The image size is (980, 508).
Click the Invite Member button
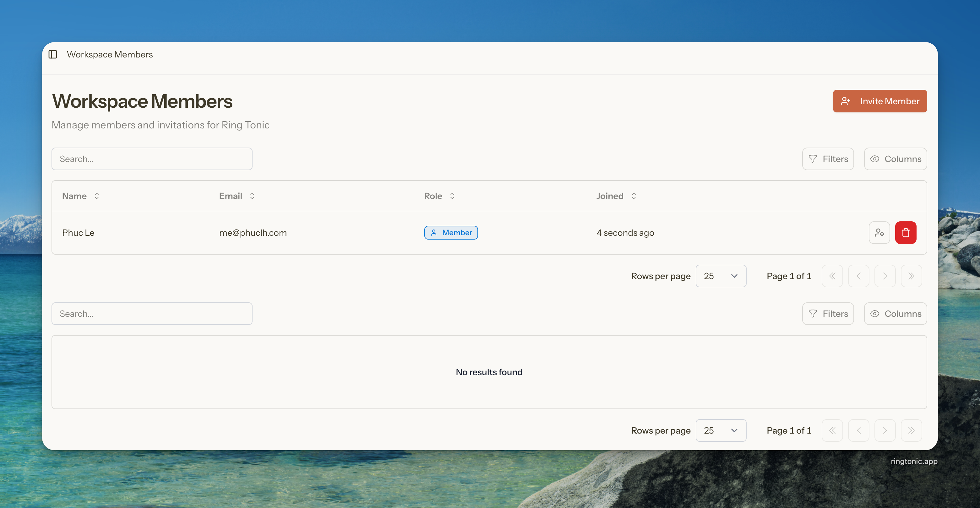pos(879,101)
